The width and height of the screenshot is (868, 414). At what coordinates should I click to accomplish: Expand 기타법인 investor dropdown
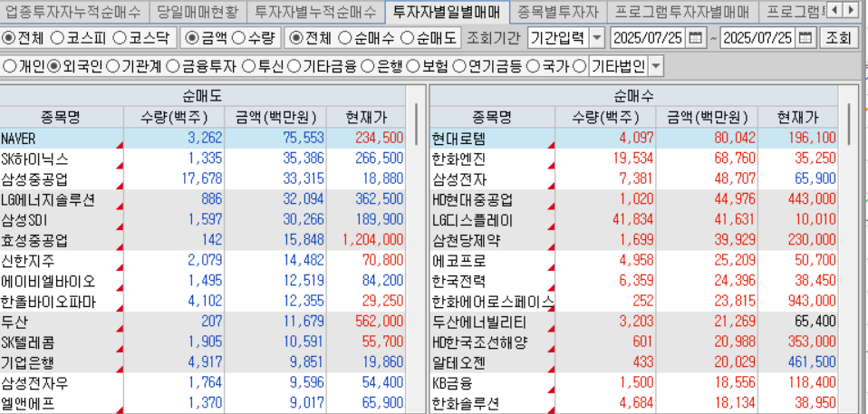click(655, 67)
